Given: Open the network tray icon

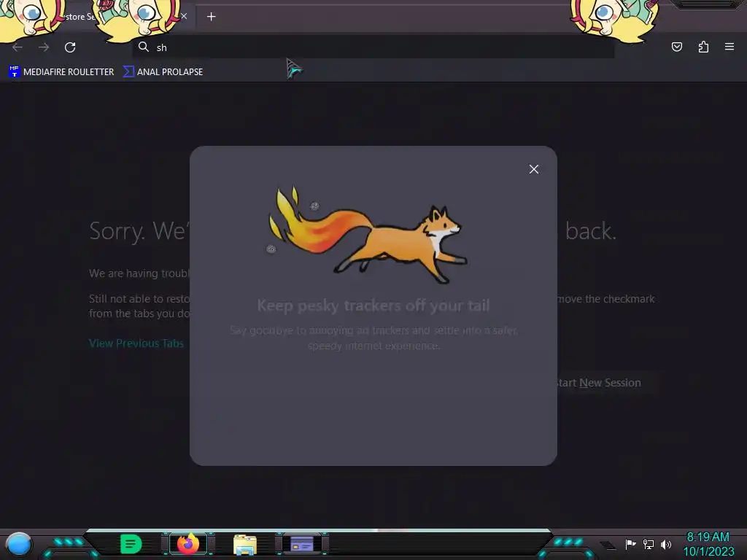Looking at the screenshot, I should tap(649, 544).
